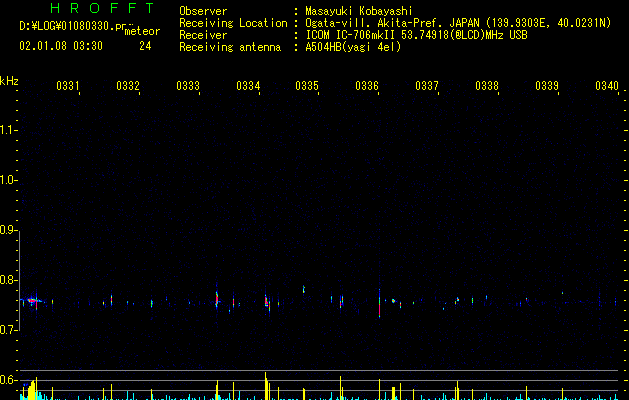
Task: Click the 0332 time marker
Action: point(128,85)
